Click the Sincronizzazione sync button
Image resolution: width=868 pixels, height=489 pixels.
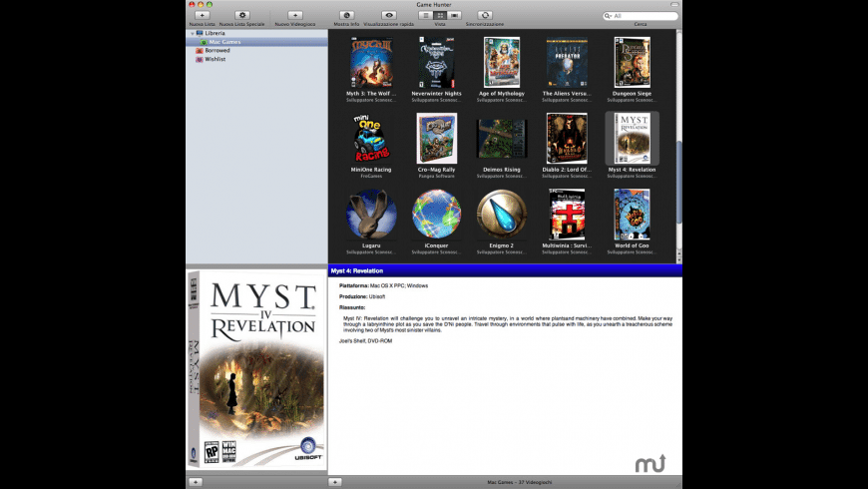click(x=485, y=16)
